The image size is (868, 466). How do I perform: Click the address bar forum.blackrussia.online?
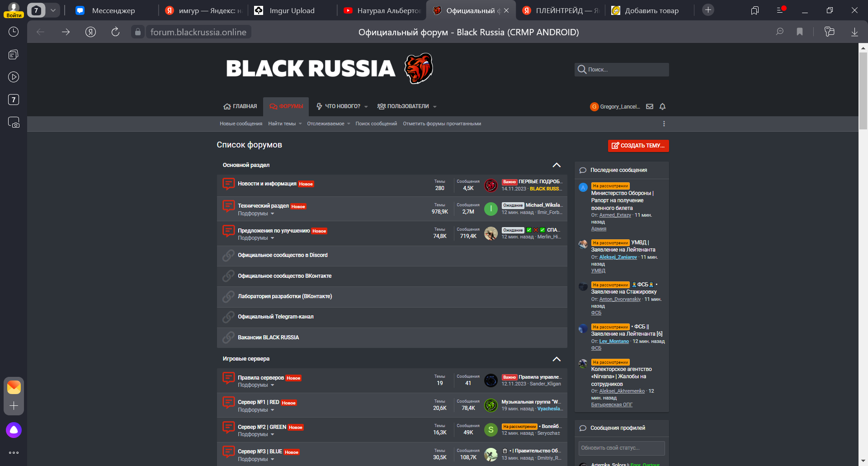click(x=198, y=32)
